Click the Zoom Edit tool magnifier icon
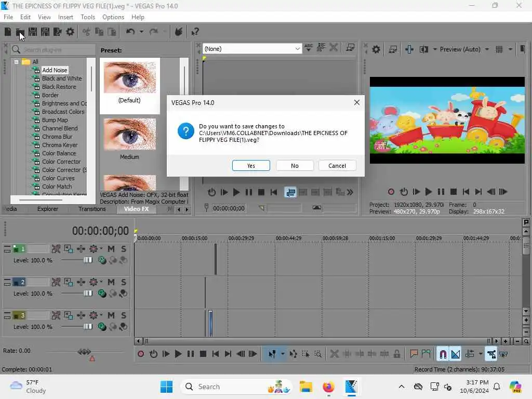The width and height of the screenshot is (532, 399). (318, 354)
